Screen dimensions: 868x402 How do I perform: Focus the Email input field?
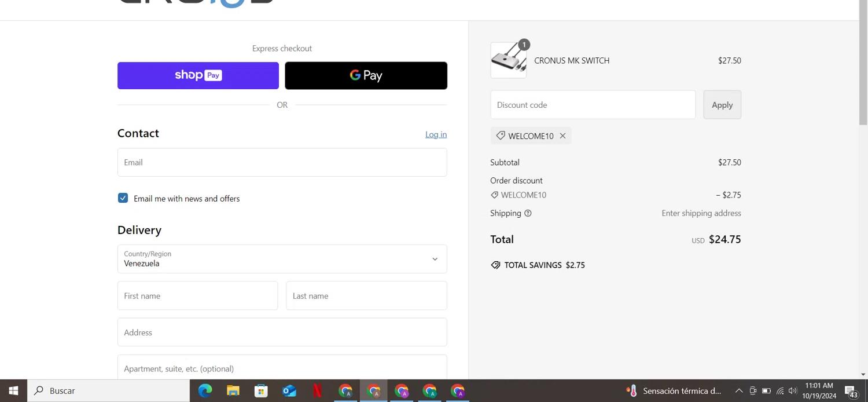coord(282,162)
